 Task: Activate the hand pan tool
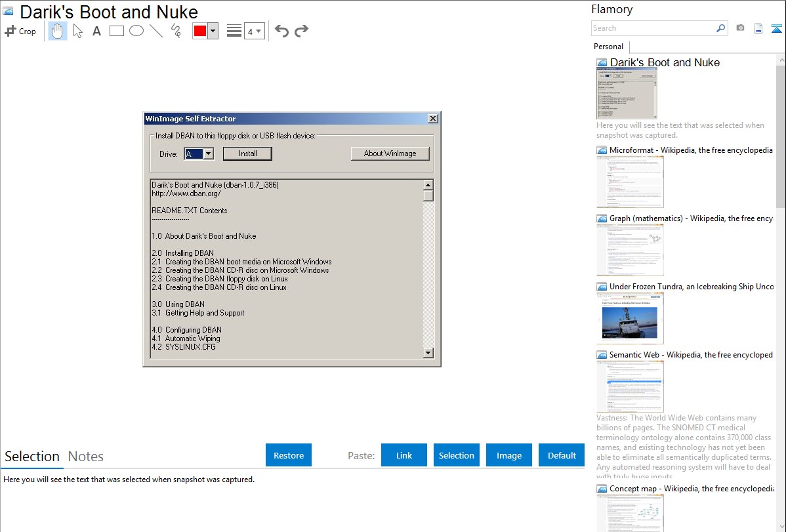57,31
